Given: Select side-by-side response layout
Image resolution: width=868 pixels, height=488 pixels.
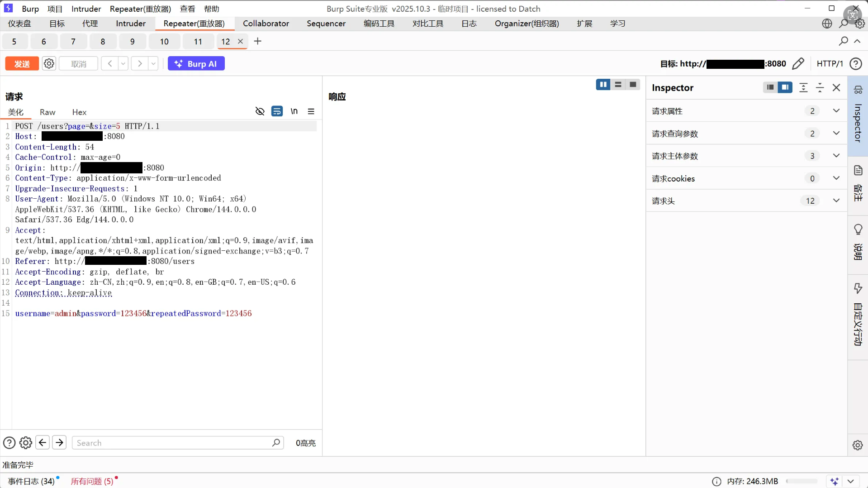Looking at the screenshot, I should (x=603, y=85).
